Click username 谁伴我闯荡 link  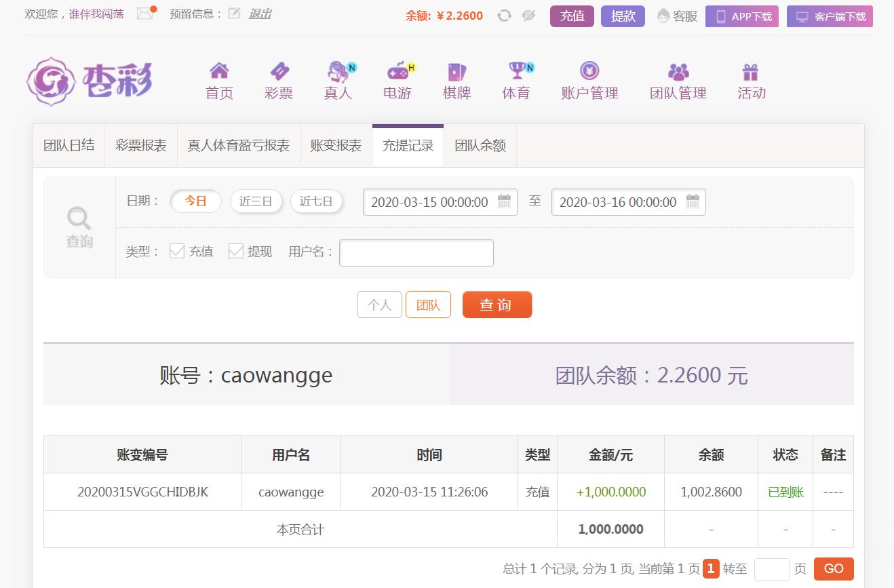[x=96, y=14]
